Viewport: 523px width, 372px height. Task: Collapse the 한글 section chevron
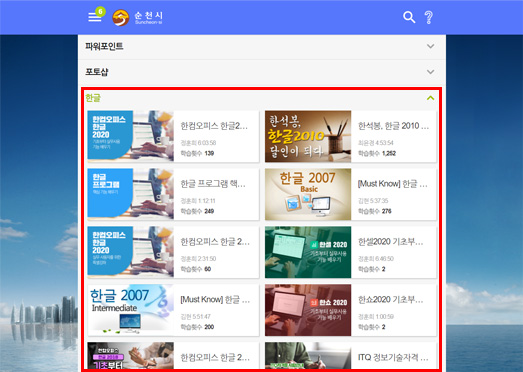pyautogui.click(x=431, y=98)
